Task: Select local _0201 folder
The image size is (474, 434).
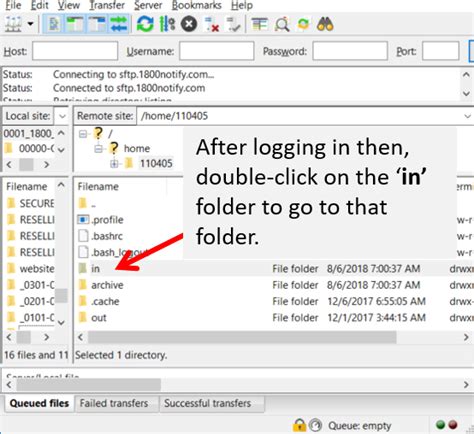Action: coord(31,301)
